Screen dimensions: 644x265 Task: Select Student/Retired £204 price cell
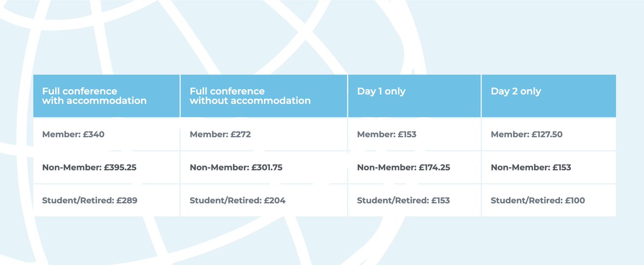pos(238,200)
